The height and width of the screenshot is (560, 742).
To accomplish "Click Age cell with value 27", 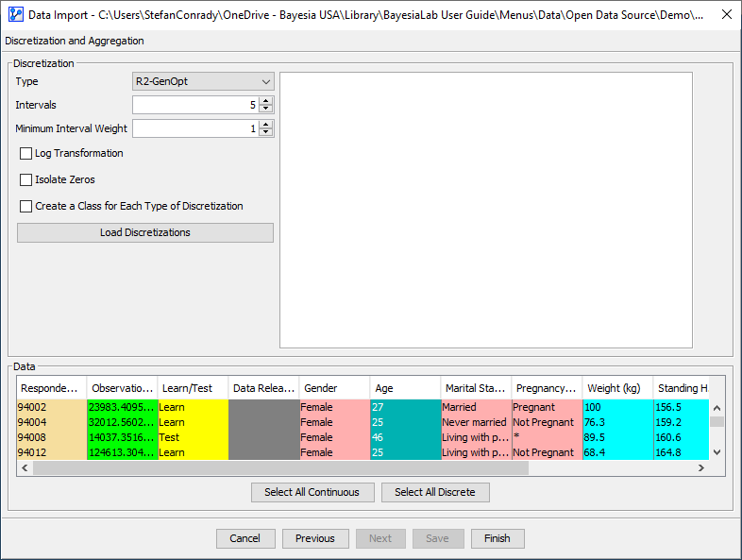I will [406, 407].
